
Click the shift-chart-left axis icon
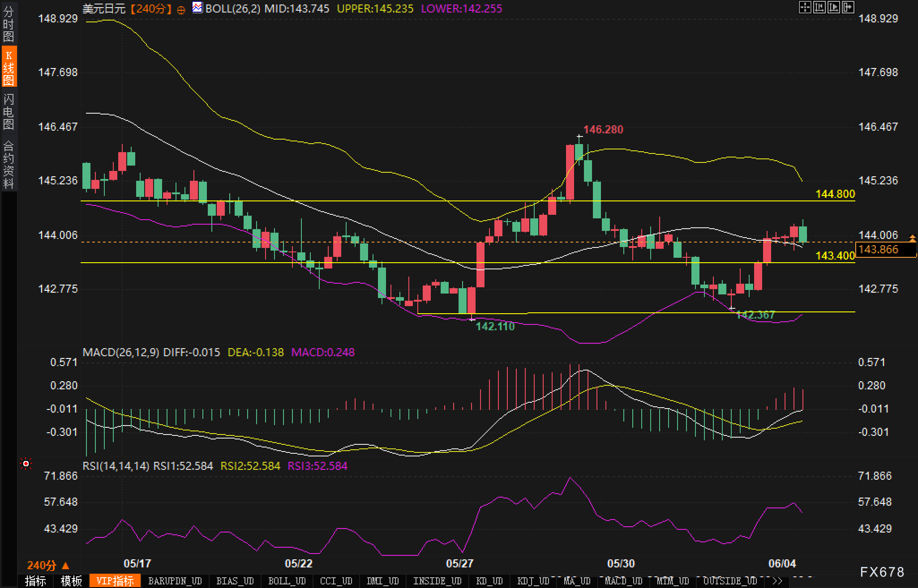(819, 7)
